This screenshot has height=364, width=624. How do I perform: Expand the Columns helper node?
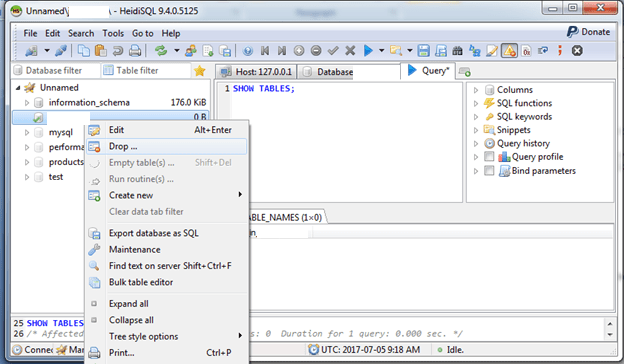point(476,90)
